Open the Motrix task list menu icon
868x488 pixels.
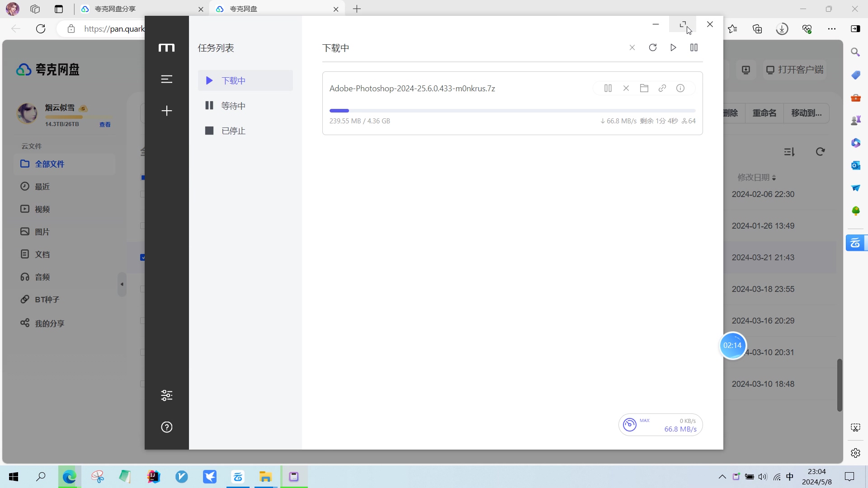point(166,79)
